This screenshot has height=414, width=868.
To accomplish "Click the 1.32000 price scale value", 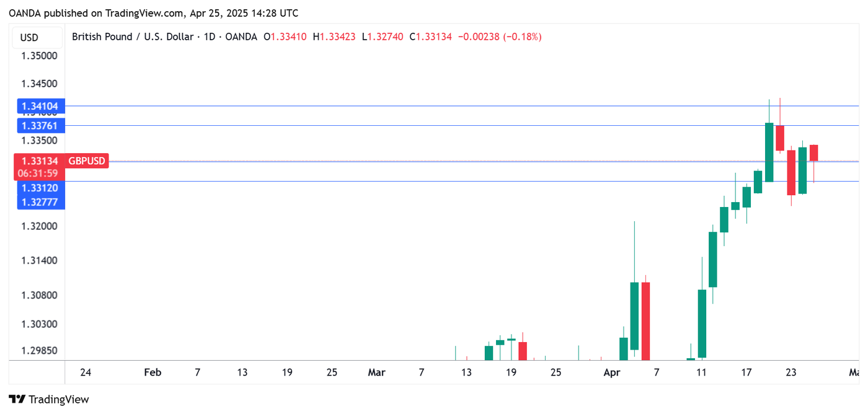I will (x=40, y=227).
